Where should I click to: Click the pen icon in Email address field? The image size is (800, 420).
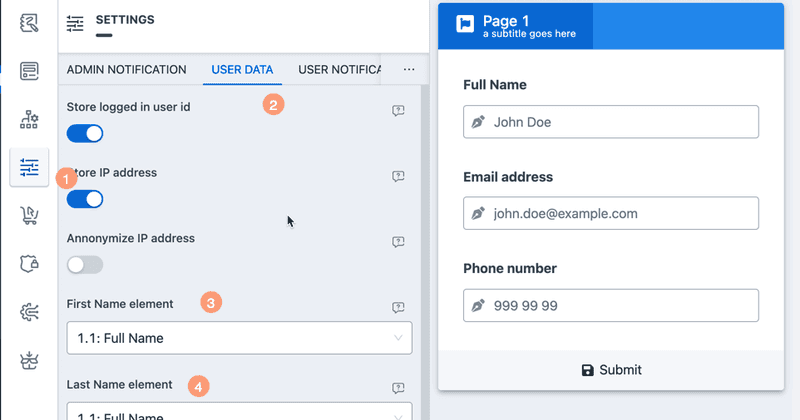click(478, 213)
